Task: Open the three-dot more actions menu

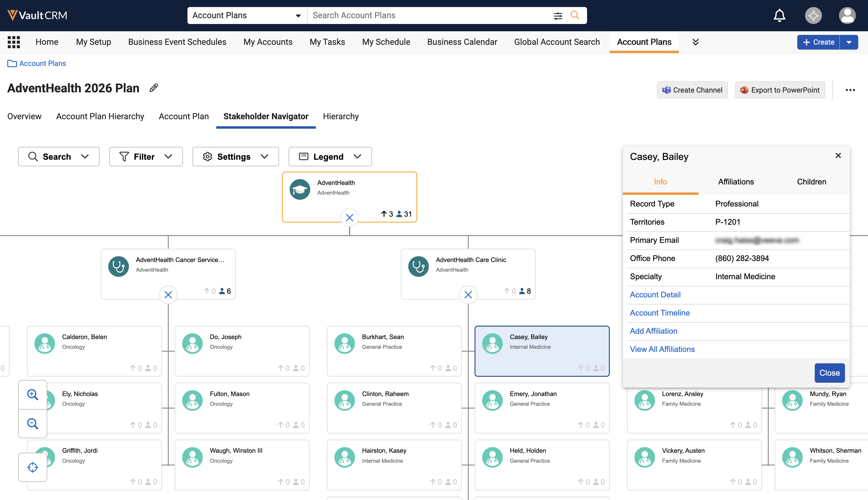Action: pyautogui.click(x=850, y=90)
